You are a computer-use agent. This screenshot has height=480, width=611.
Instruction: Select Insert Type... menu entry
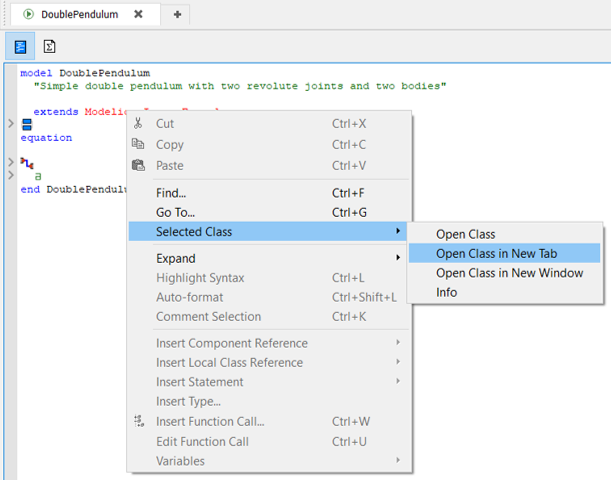tap(270, 402)
